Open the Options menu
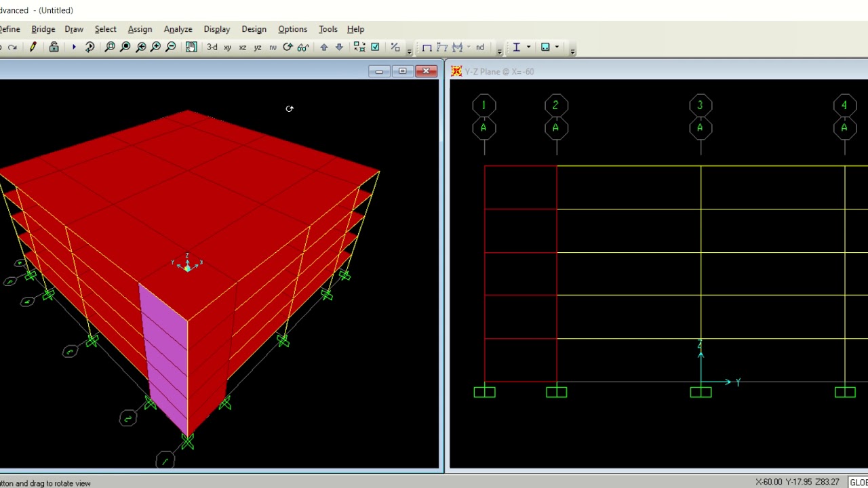 point(292,29)
